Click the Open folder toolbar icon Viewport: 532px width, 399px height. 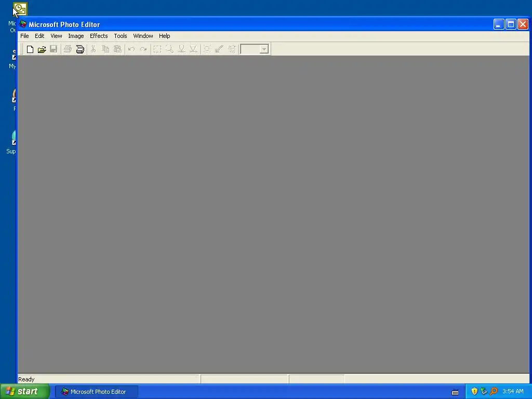(x=42, y=49)
